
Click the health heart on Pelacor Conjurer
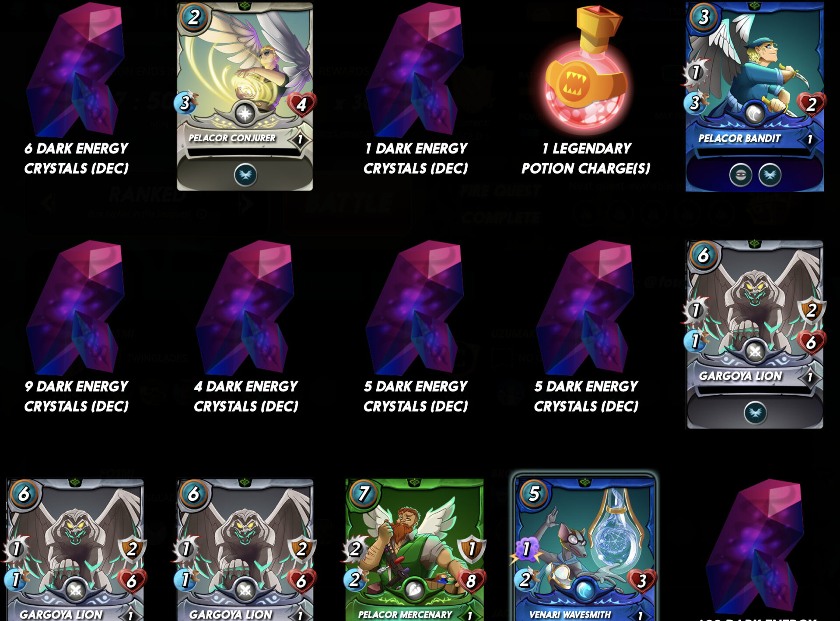(301, 105)
